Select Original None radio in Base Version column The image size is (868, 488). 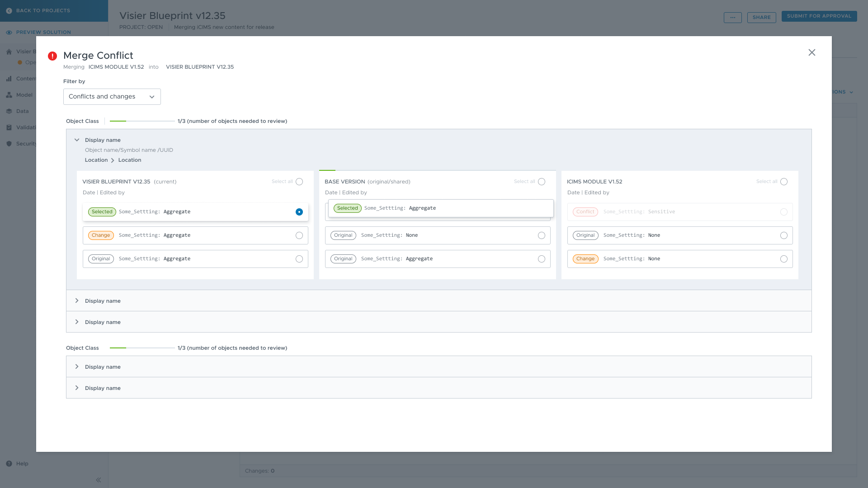541,235
